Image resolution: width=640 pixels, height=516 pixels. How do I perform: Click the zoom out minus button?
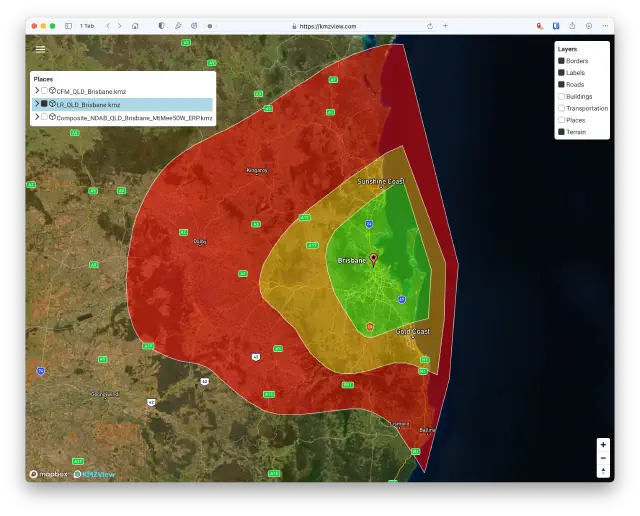(x=603, y=458)
